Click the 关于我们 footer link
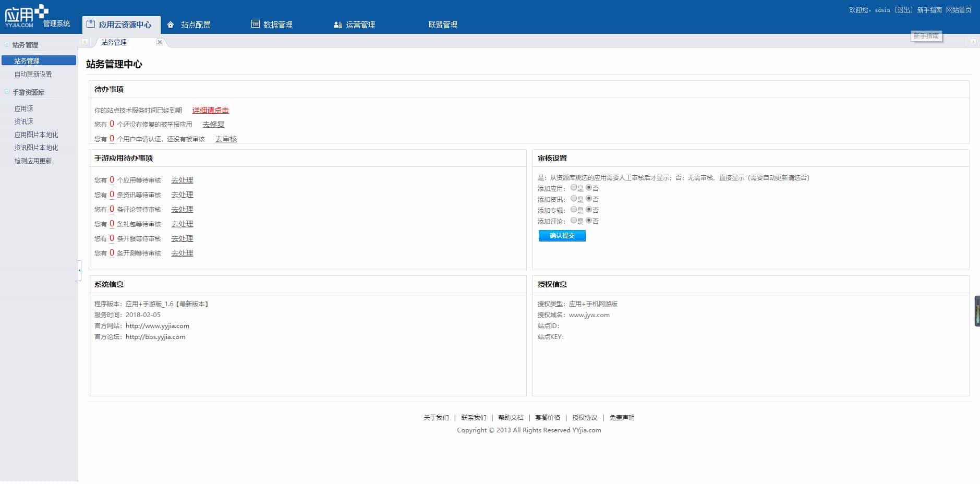The image size is (980, 484). pyautogui.click(x=436, y=418)
